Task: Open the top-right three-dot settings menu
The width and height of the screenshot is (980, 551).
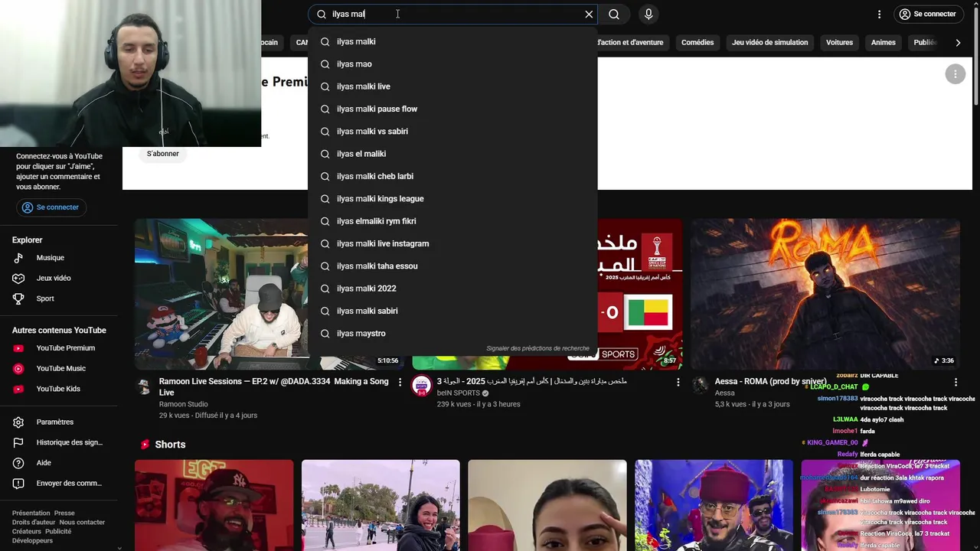Action: [x=879, y=14]
